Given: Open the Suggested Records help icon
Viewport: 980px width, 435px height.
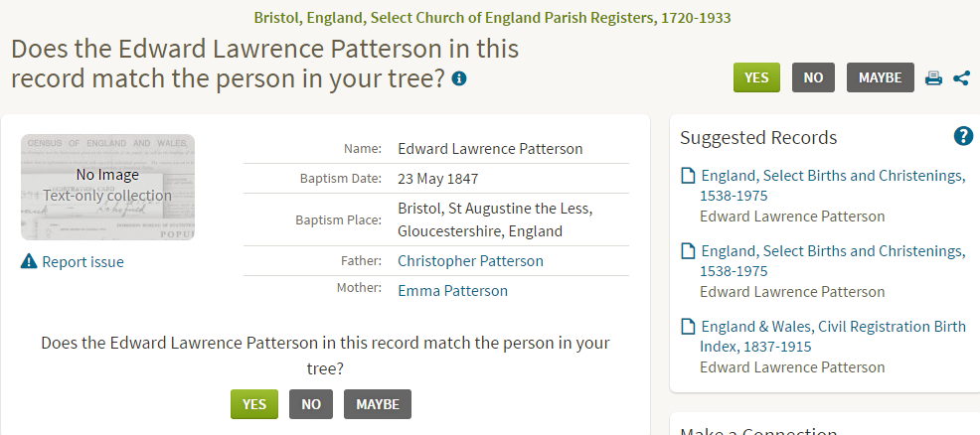Looking at the screenshot, I should (x=963, y=137).
